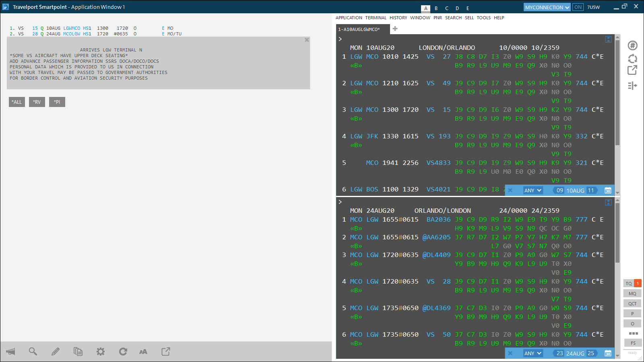The height and width of the screenshot is (362, 644).
Task: Click the Travelport Smartpoint app icon
Action: point(6,7)
